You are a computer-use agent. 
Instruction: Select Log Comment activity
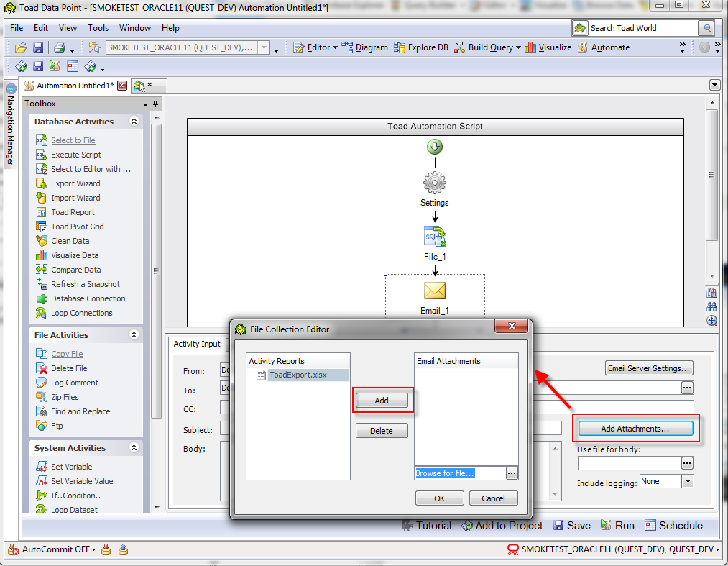75,383
